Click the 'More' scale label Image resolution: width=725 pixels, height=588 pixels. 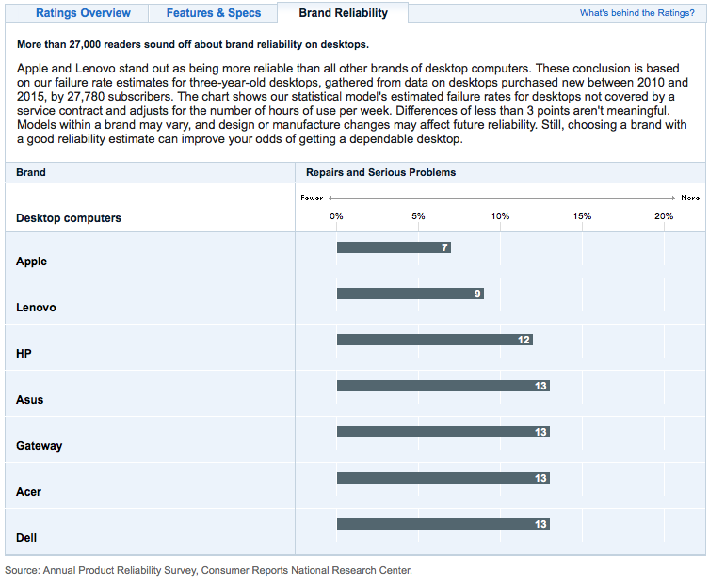690,198
